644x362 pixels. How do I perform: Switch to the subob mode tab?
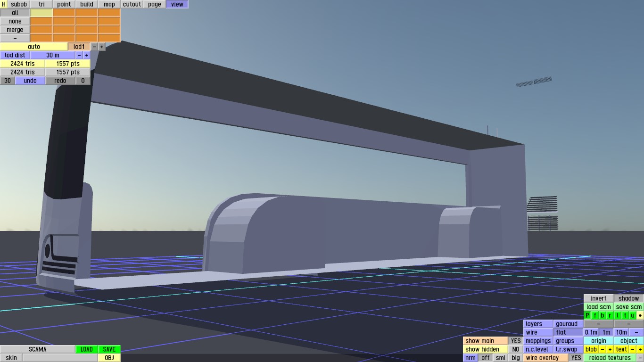click(19, 4)
